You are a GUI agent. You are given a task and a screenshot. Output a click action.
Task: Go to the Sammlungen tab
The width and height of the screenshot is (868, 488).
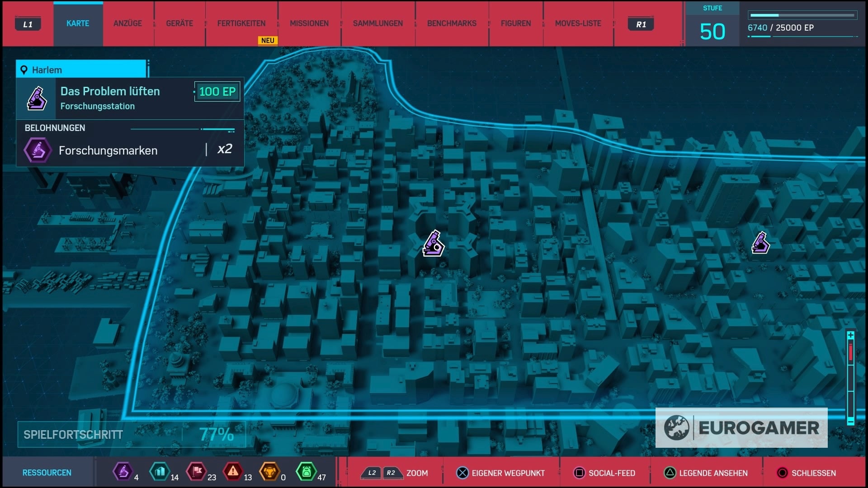tap(378, 23)
